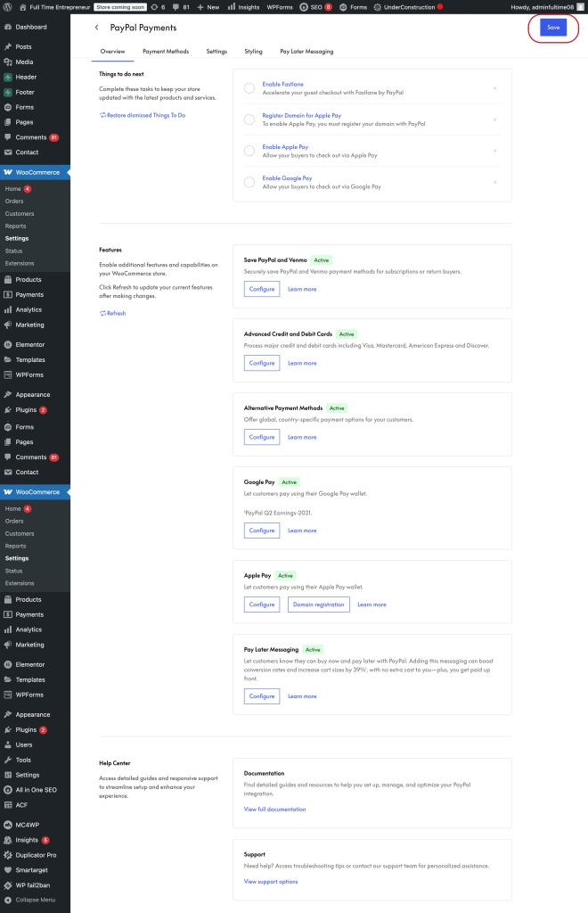
Task: Configure Advanced Credit and Debit Cards
Action: [262, 364]
